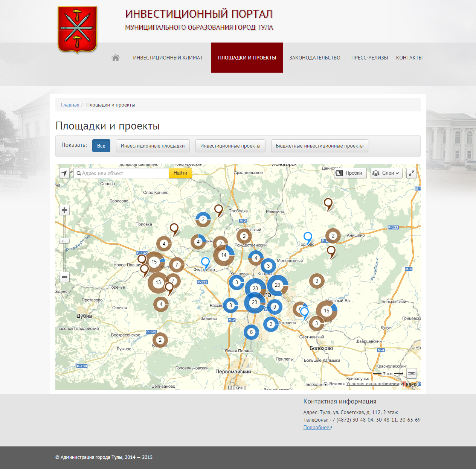Open the brown cluster near Красный Яр labeled 15
This screenshot has width=476, height=469.
click(x=326, y=311)
